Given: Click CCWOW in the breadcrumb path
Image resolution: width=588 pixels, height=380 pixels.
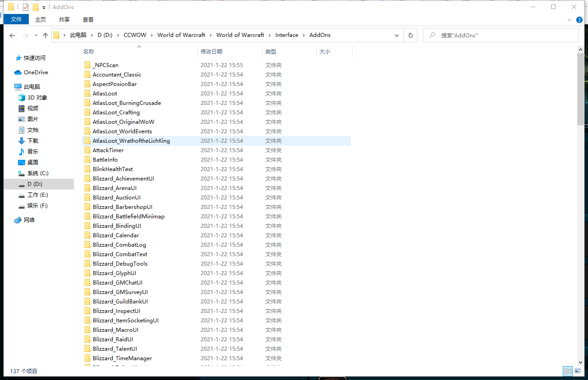Looking at the screenshot, I should [135, 35].
